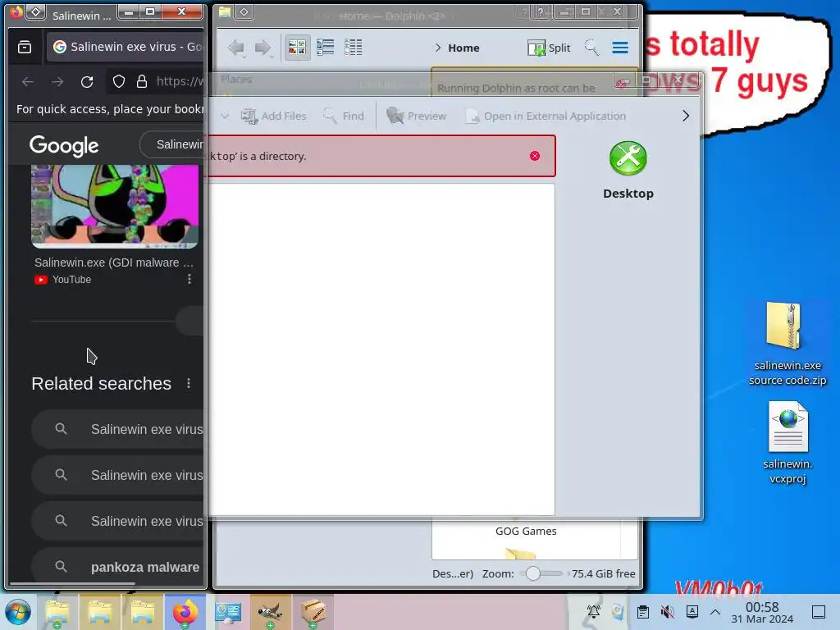Screen dimensions: 840x630
Task: Switch Dolphin to Details view
Action: tap(353, 48)
